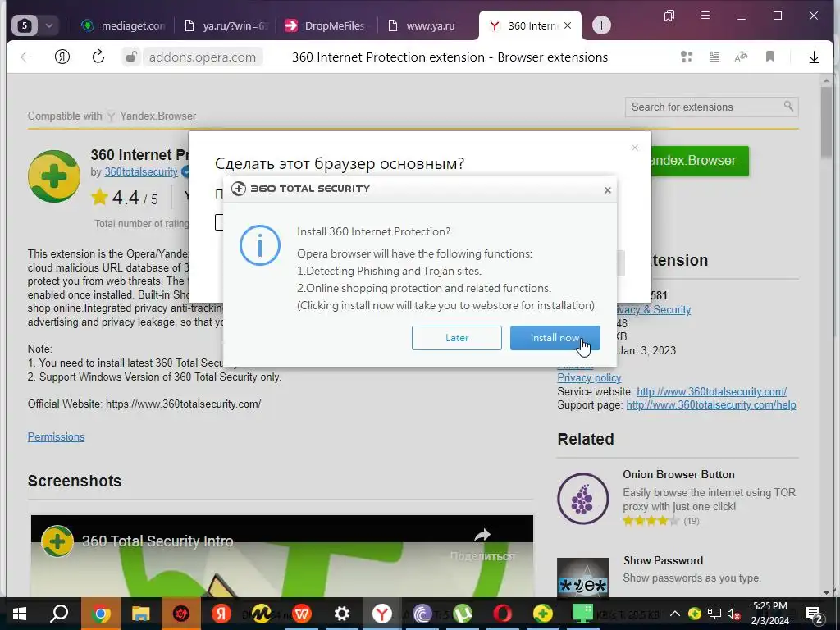Open a new tab with plus button
840x630 pixels.
601,25
